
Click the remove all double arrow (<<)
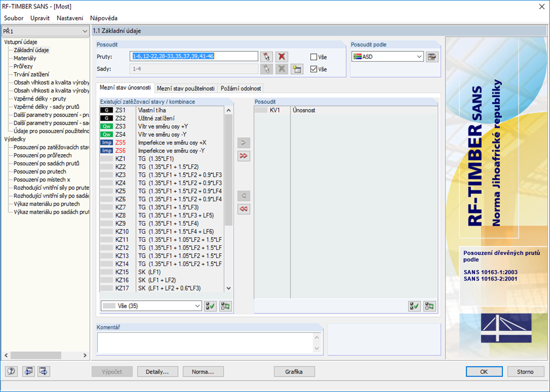pos(243,209)
